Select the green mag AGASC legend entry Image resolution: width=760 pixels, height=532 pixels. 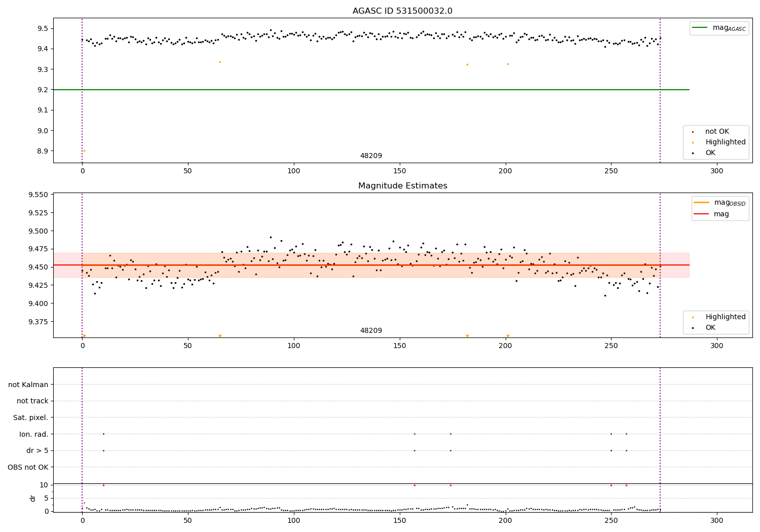719,28
